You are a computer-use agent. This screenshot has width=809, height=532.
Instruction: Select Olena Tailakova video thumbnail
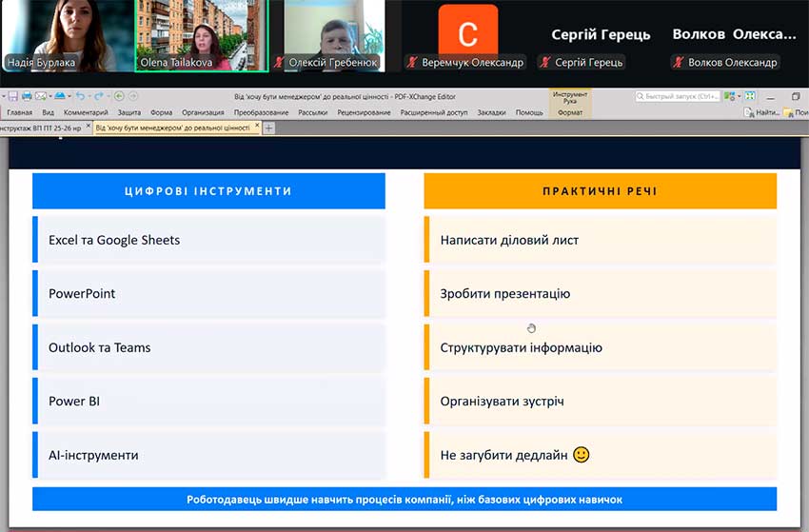(202, 35)
